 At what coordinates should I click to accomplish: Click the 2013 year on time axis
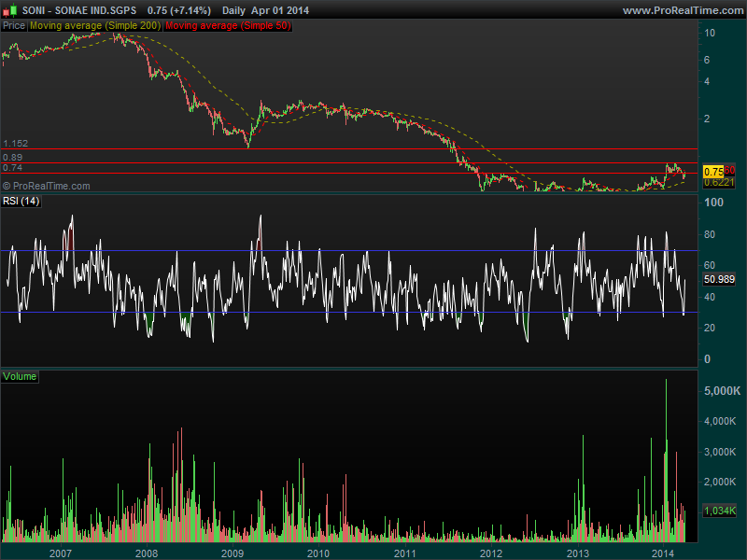577,553
